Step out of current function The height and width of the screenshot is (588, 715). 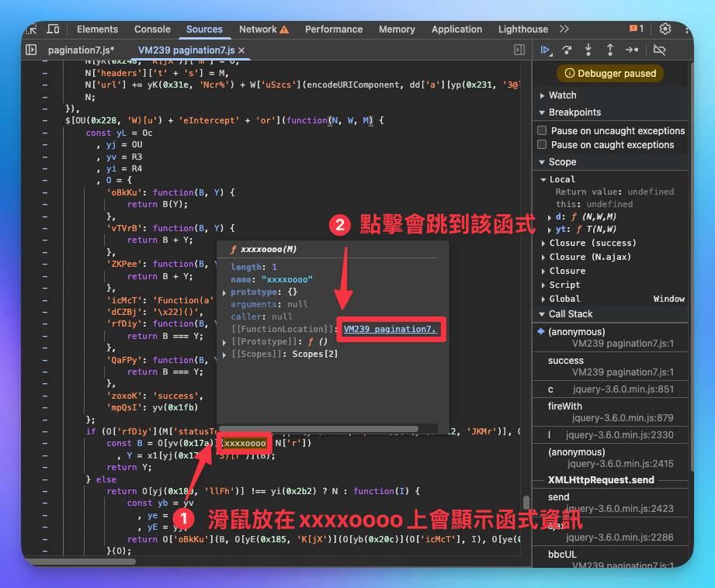pyautogui.click(x=609, y=50)
